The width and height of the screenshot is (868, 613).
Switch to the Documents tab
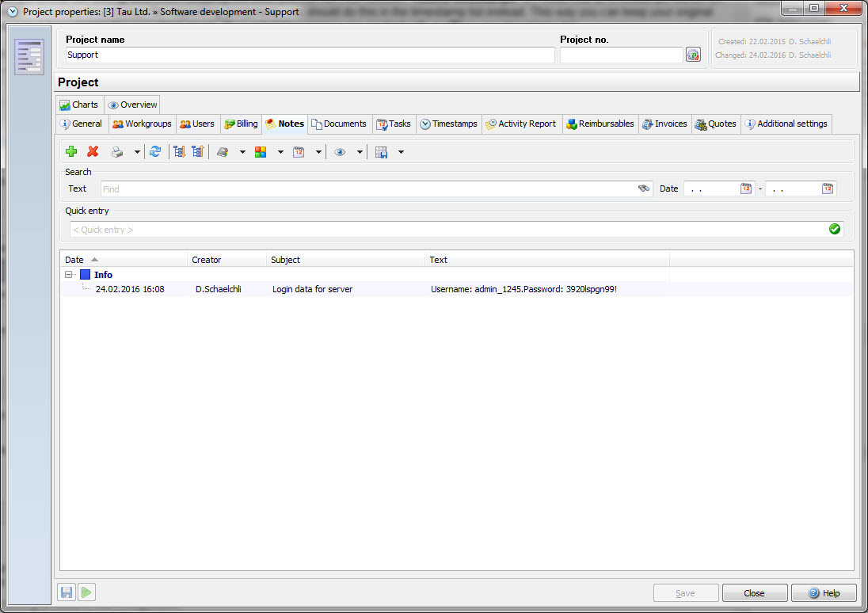pyautogui.click(x=339, y=124)
